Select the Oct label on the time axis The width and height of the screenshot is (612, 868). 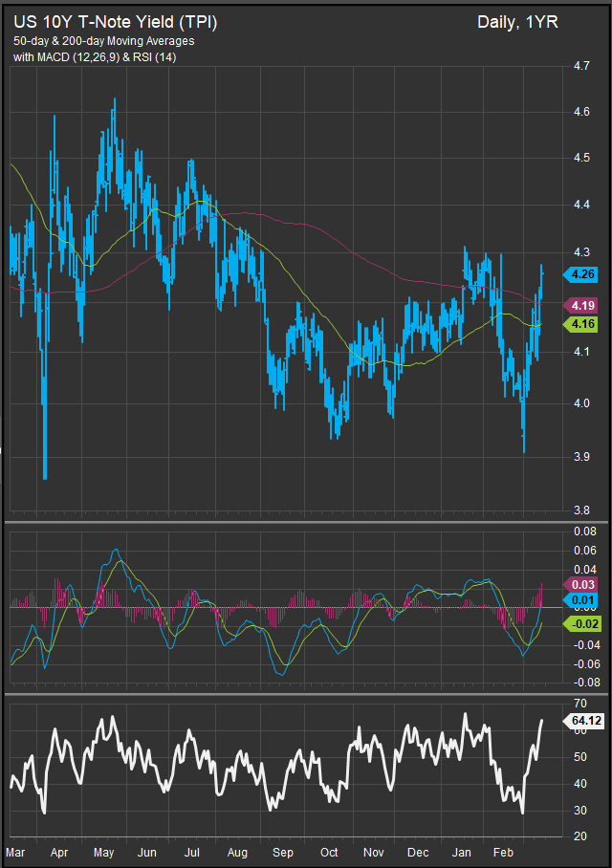(328, 851)
